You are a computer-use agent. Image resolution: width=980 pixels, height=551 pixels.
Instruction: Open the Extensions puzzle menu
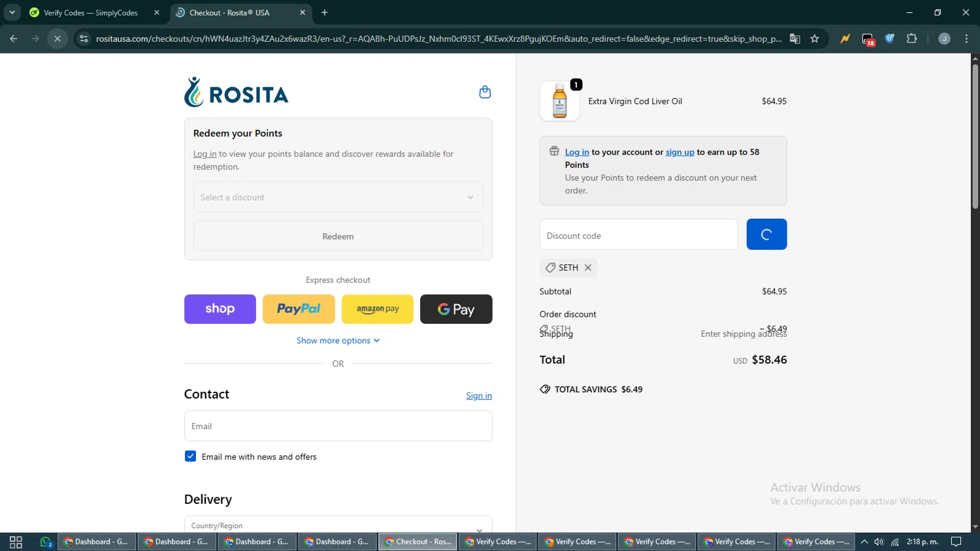[912, 39]
